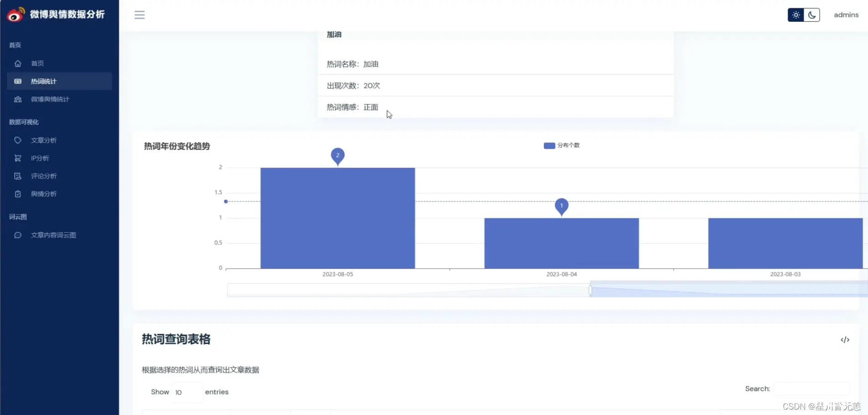
Task: Click the selected data zoom range
Action: coord(728,290)
